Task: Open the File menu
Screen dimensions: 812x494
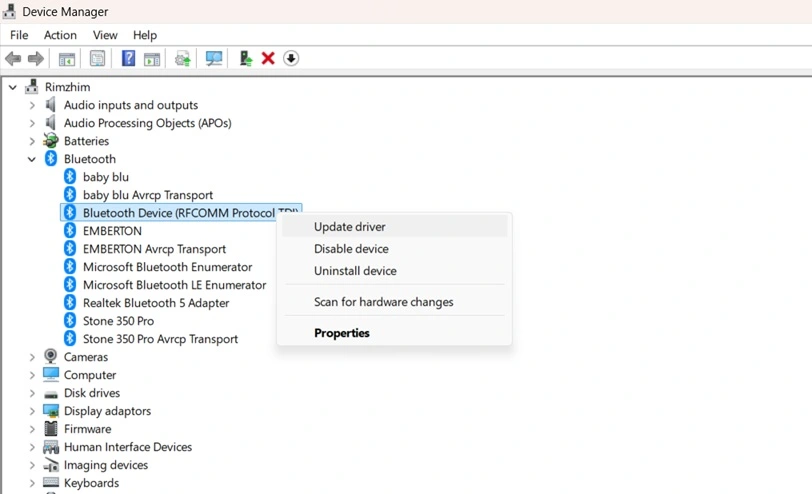Action: click(x=19, y=35)
